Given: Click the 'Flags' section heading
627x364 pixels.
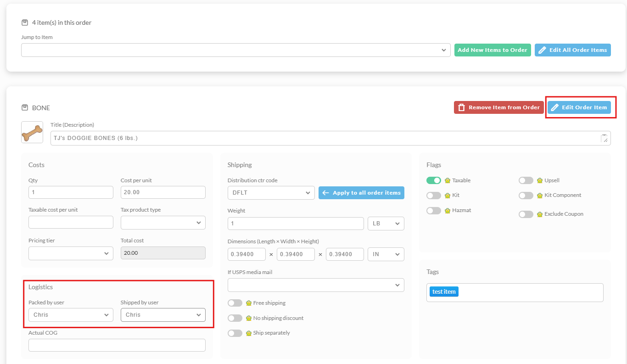Looking at the screenshot, I should point(434,165).
